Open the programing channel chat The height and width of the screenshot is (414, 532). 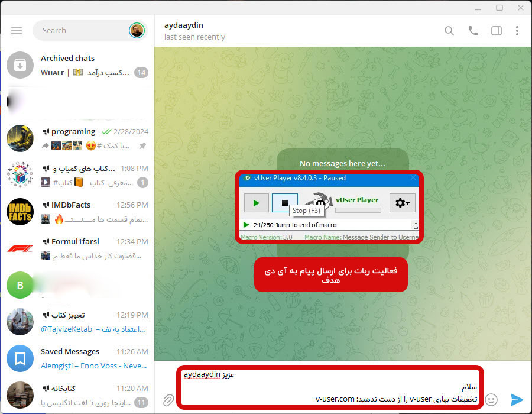[x=77, y=138]
